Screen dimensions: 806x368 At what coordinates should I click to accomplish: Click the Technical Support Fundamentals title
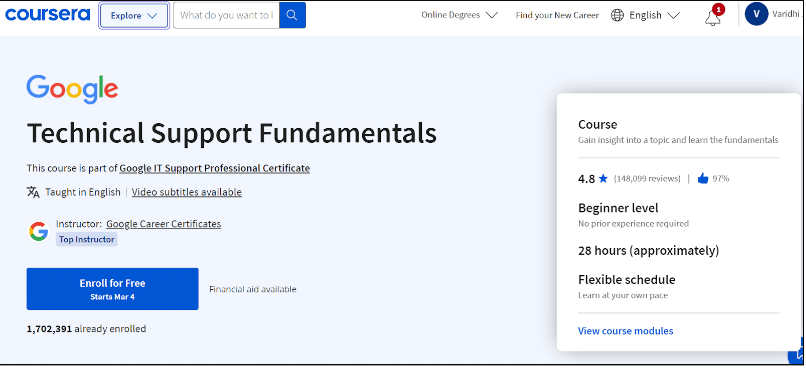pyautogui.click(x=232, y=133)
